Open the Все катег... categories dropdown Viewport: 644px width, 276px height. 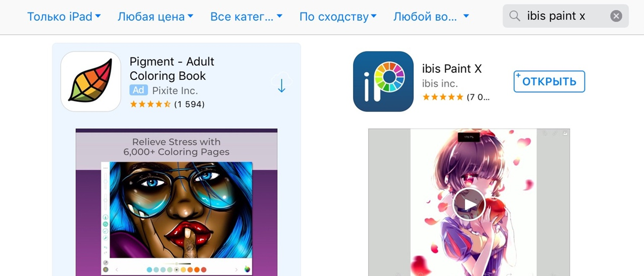pyautogui.click(x=246, y=17)
